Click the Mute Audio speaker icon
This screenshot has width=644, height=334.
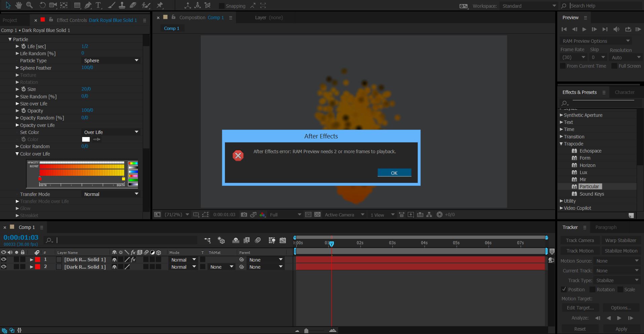(x=616, y=29)
